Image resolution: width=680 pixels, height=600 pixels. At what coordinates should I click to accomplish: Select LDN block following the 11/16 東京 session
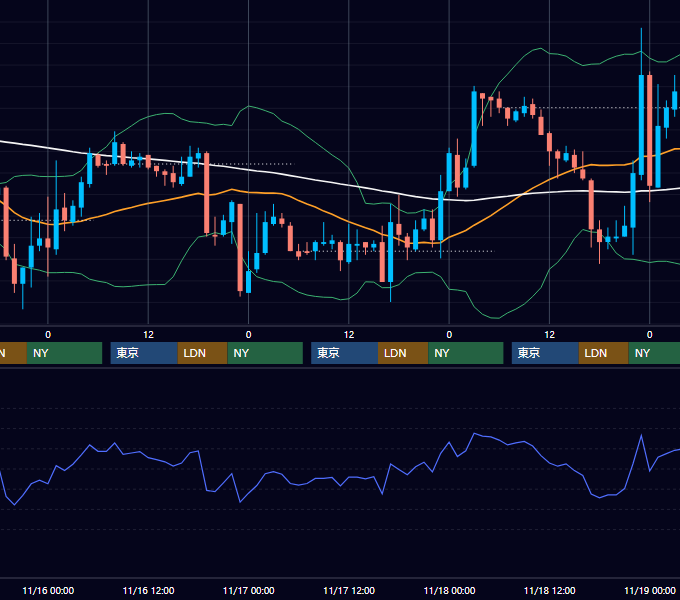tap(203, 353)
